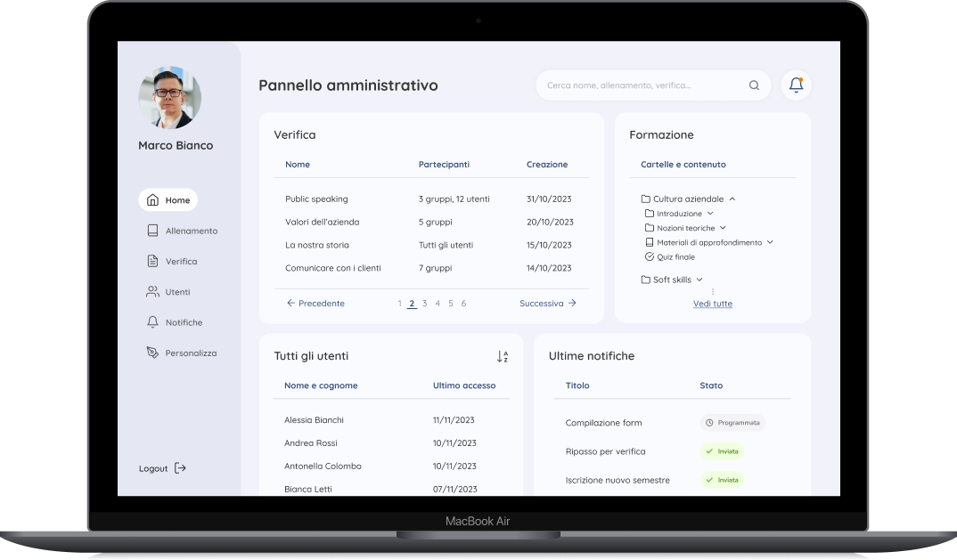Open Allenamento in the sidebar

point(182,231)
